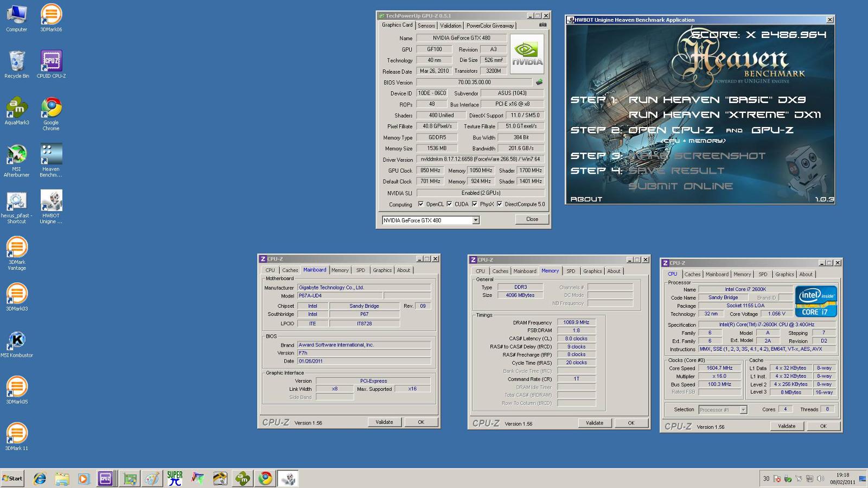
Task: Toggle the PhysX checkbox in GPU-Z
Action: pos(475,204)
